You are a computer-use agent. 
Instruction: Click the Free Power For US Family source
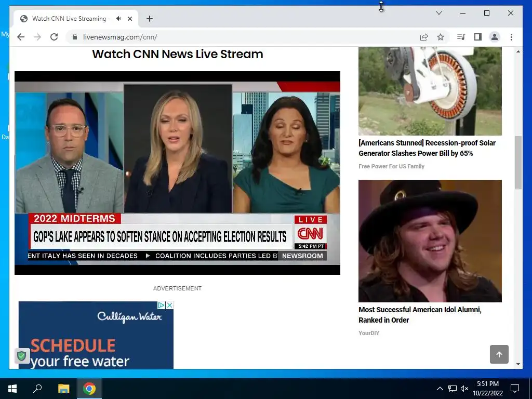point(392,166)
